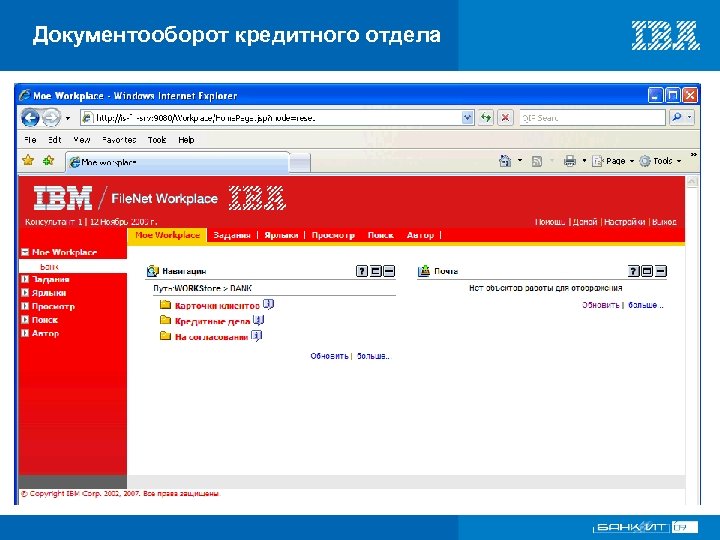Select the Moe Workplace browser tab
Viewport: 720px width, 540px height.
(177, 162)
